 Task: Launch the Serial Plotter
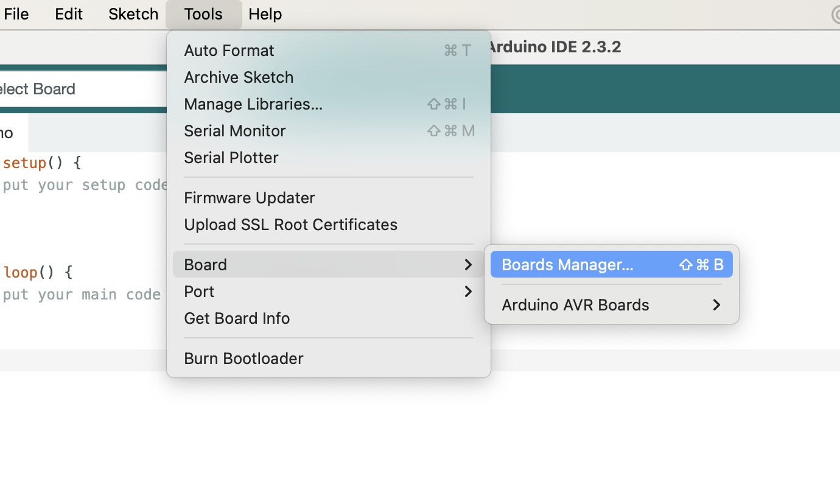point(329,158)
